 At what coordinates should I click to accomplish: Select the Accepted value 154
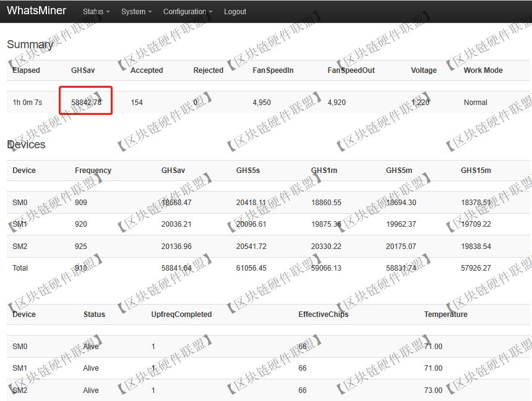tap(137, 103)
